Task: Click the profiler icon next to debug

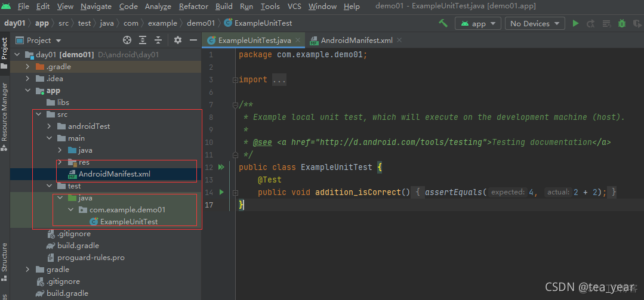Action: pyautogui.click(x=637, y=23)
